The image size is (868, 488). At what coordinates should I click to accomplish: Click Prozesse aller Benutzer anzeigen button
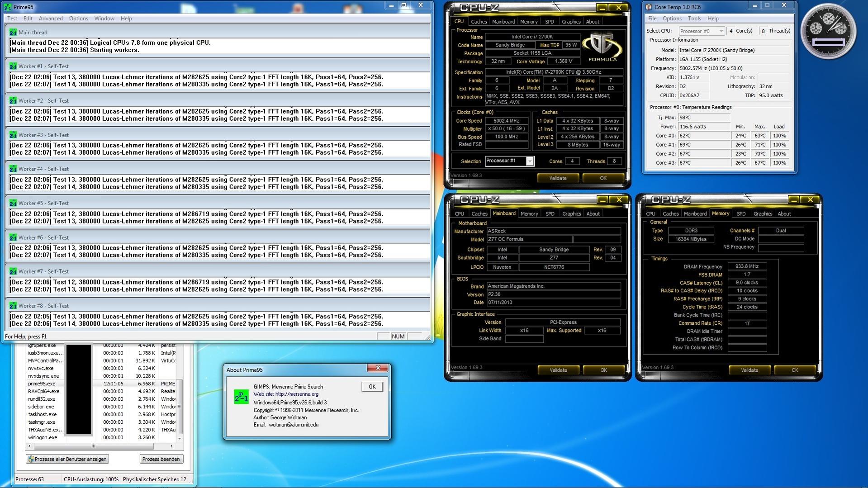(x=67, y=459)
